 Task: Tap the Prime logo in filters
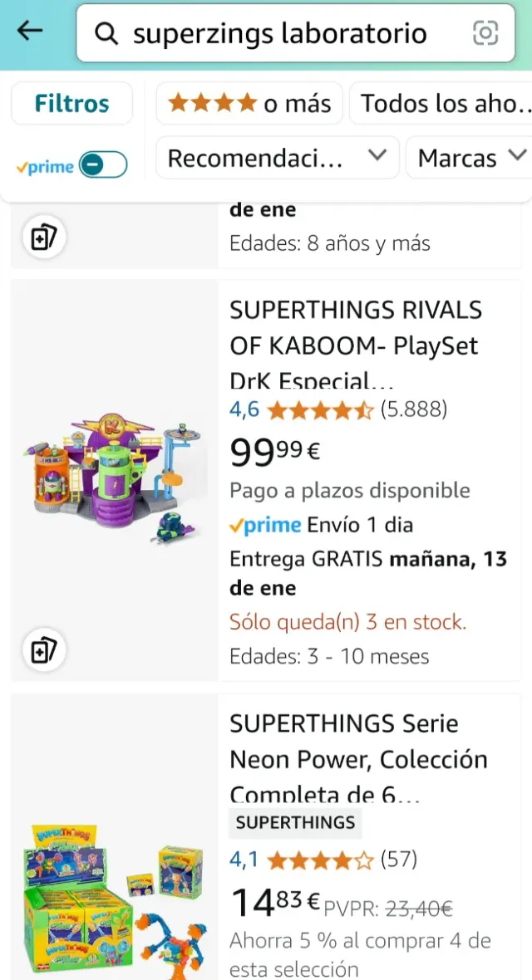tap(45, 166)
